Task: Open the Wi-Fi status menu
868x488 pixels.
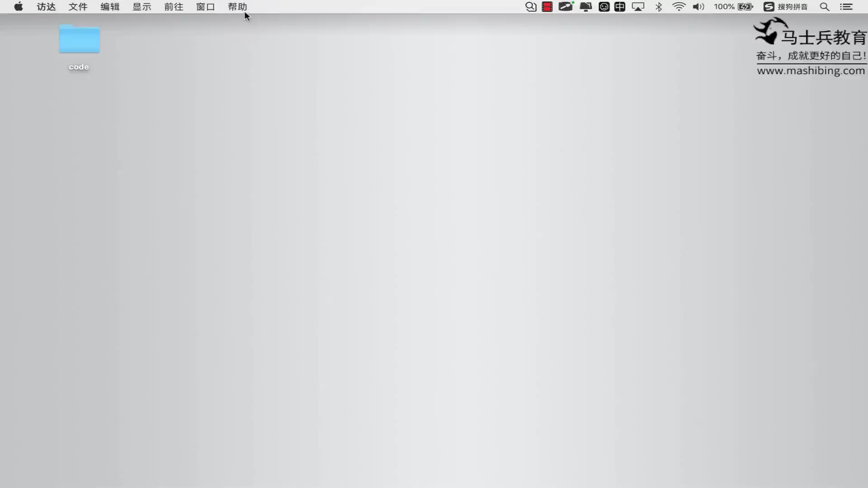Action: click(679, 7)
